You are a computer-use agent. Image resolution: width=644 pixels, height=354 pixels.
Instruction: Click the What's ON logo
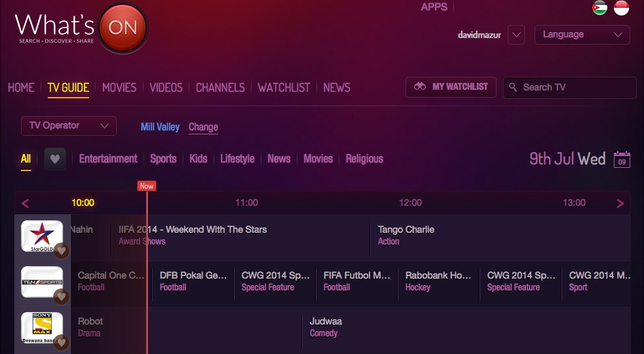pos(81,28)
